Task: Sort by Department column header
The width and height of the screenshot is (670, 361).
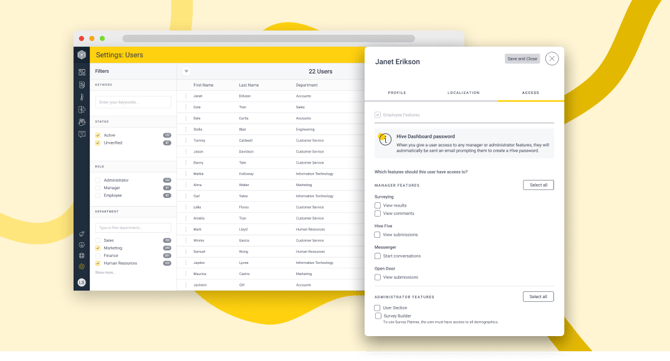Action: pyautogui.click(x=307, y=85)
